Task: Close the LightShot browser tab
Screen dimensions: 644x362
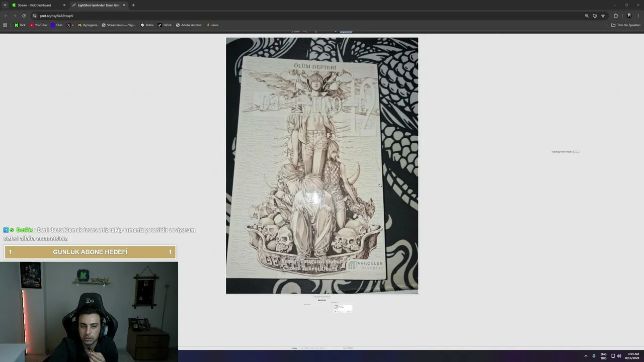Action: [x=124, y=5]
